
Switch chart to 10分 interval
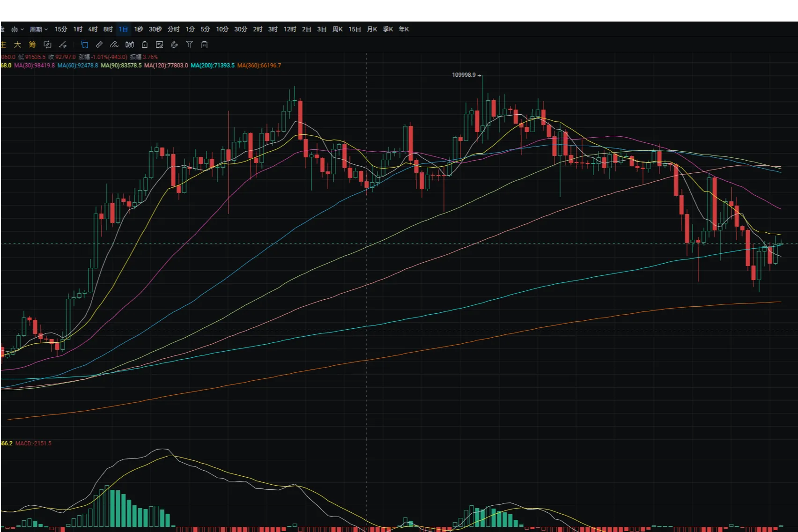pyautogui.click(x=222, y=30)
